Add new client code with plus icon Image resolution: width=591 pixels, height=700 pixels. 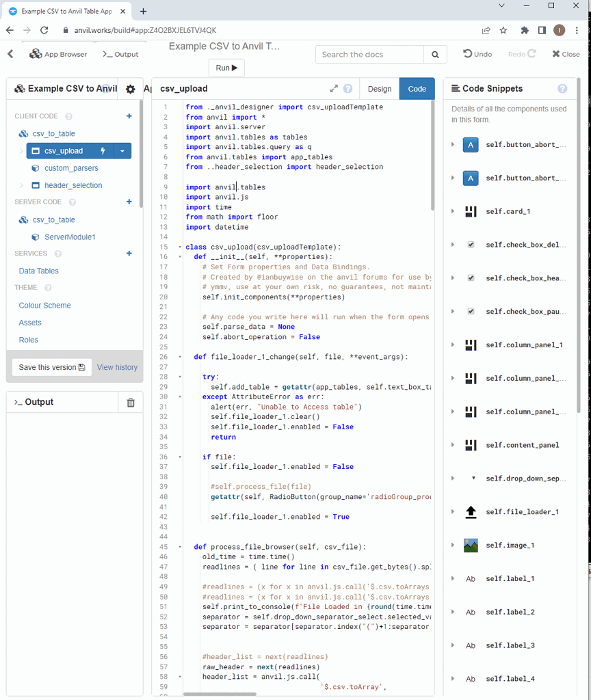click(x=129, y=116)
